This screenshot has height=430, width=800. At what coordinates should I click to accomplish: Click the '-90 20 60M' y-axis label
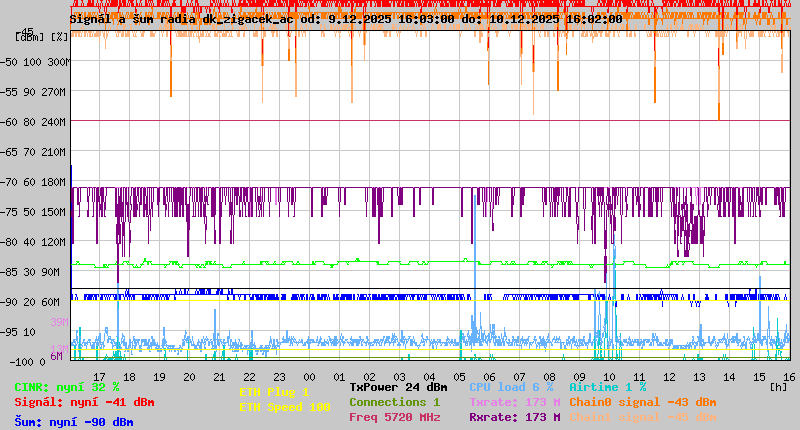click(30, 302)
